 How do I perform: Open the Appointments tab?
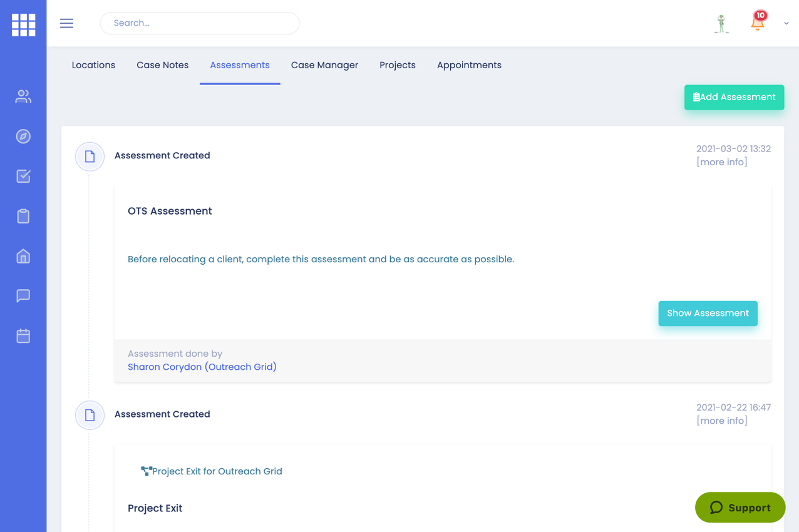pyautogui.click(x=469, y=65)
